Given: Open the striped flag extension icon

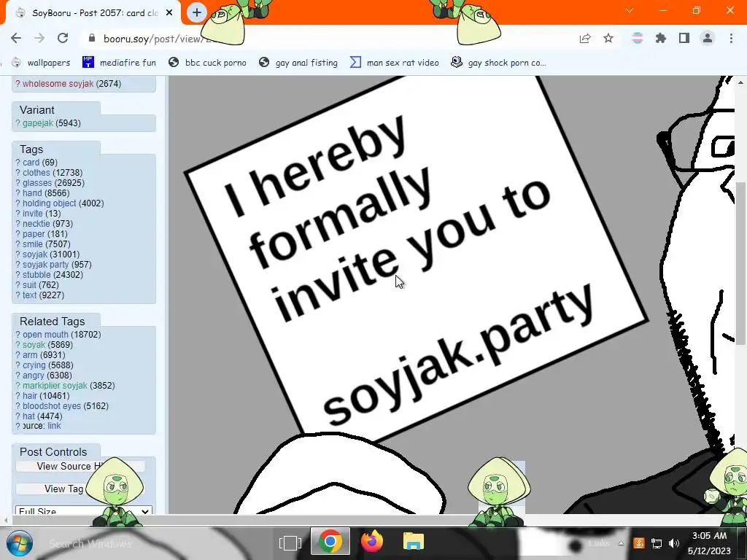Looking at the screenshot, I should coord(637,38).
